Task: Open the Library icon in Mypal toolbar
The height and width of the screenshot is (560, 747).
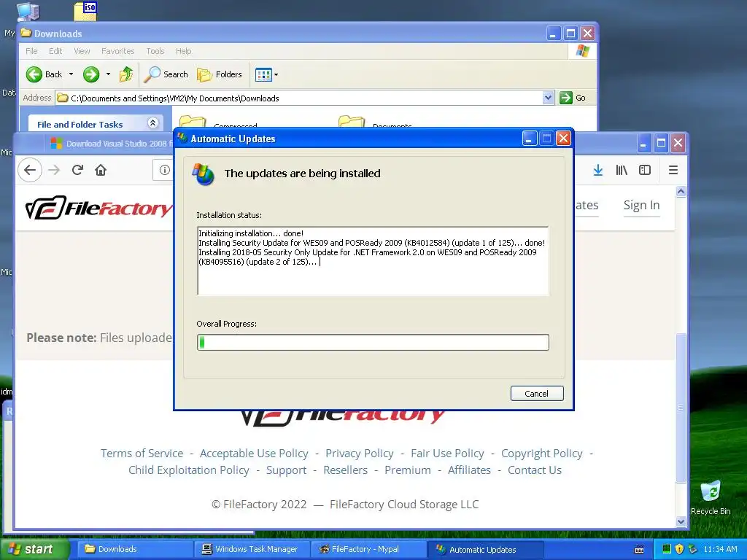Action: 622,170
